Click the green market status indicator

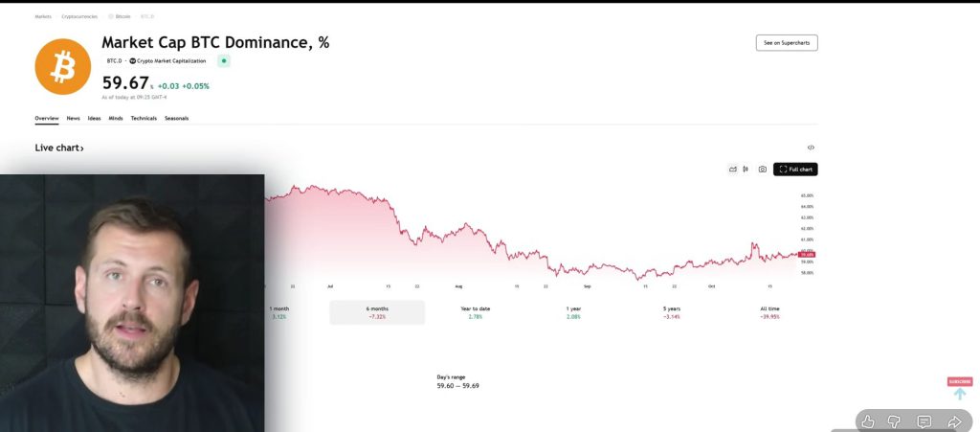[x=224, y=60]
